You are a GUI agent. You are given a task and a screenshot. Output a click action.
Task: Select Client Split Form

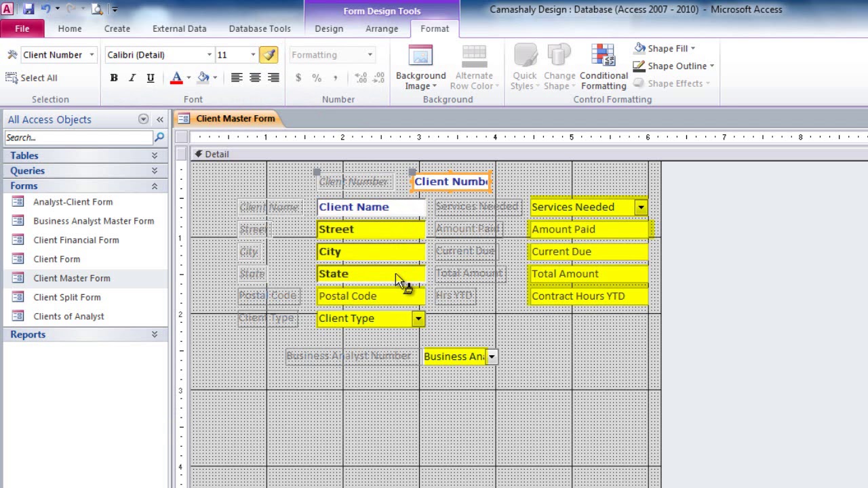[x=67, y=297]
